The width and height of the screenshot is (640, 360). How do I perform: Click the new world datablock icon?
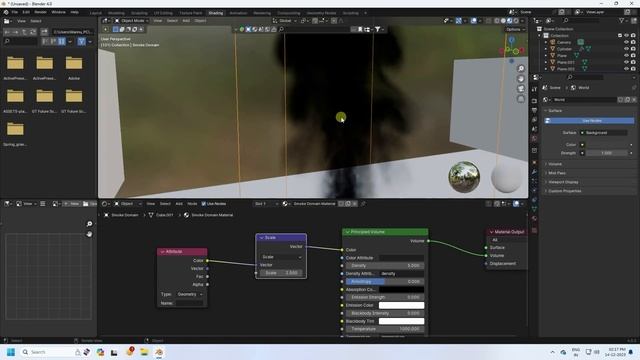[x=627, y=100]
